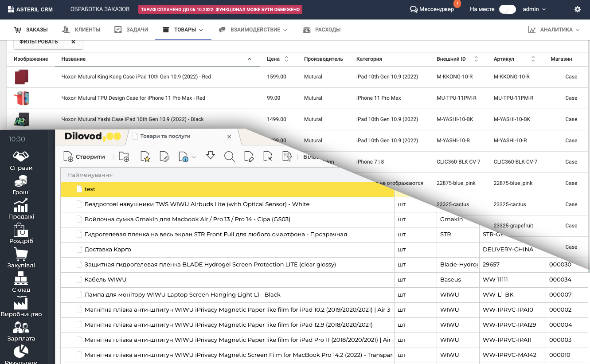
Task: Open the admin user dropdown
Action: [534, 9]
